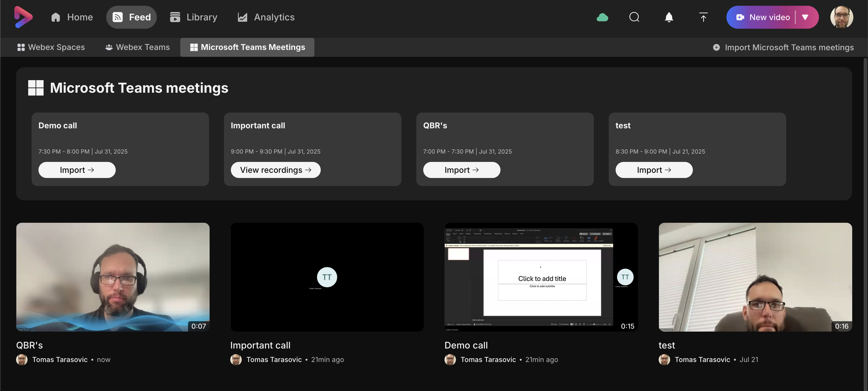Click the Microsoft Teams meetings heading logo
This screenshot has width=868, height=391.
click(x=36, y=88)
